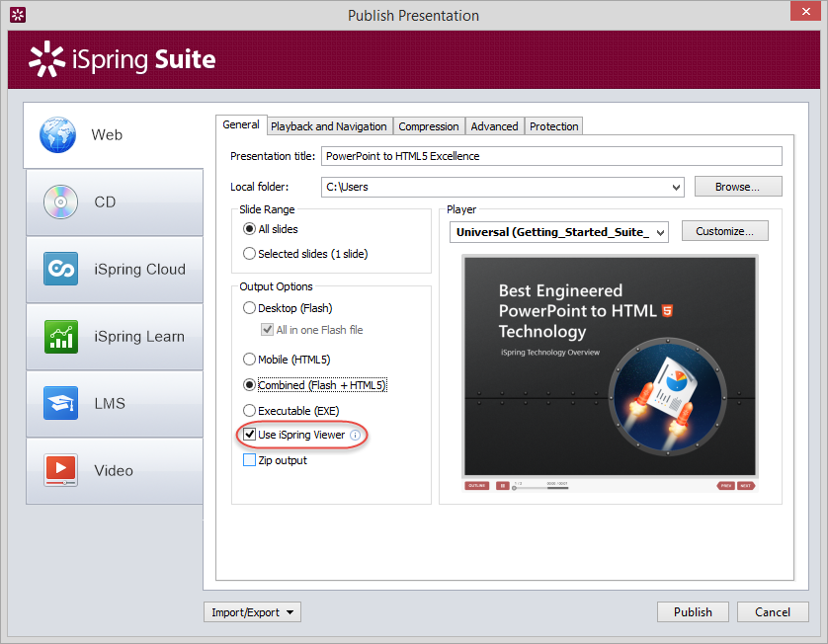Switch to the General tab

click(241, 124)
